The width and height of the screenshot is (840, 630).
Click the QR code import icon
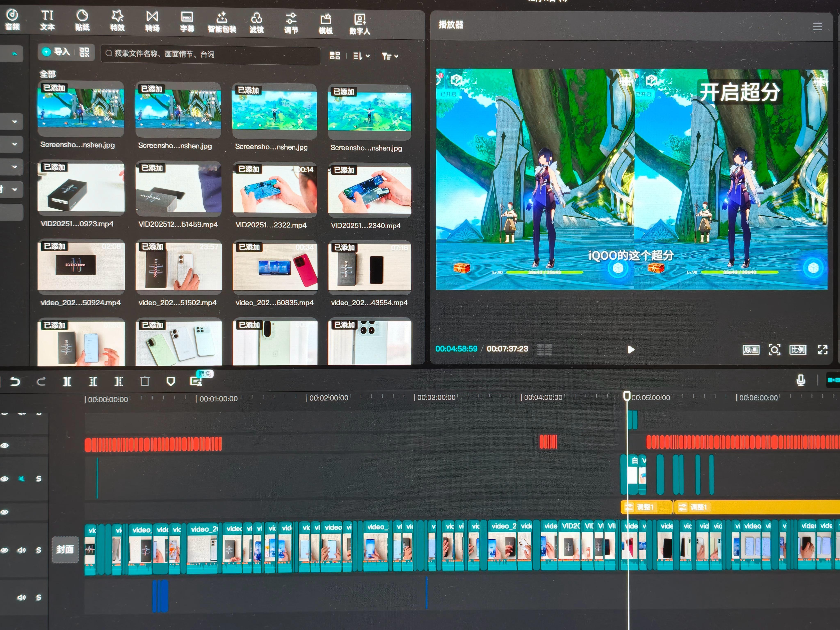tap(85, 52)
